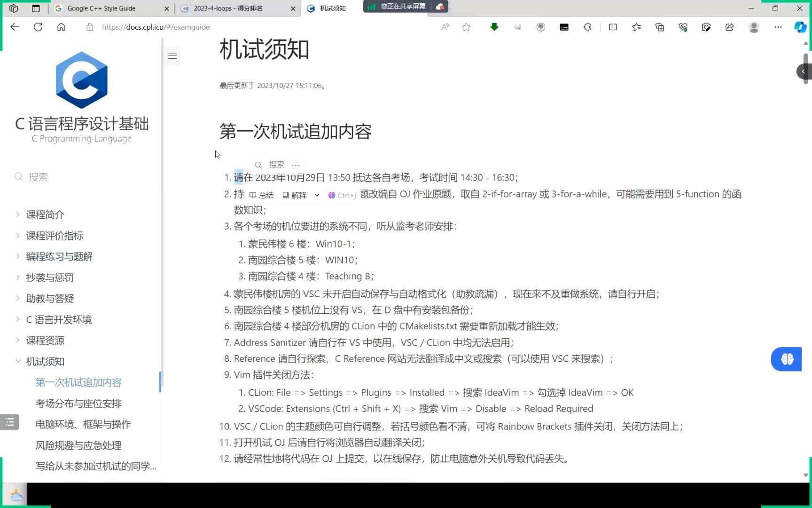The height and width of the screenshot is (508, 812).
Task: Expand the 课程简介 section
Action: click(18, 214)
